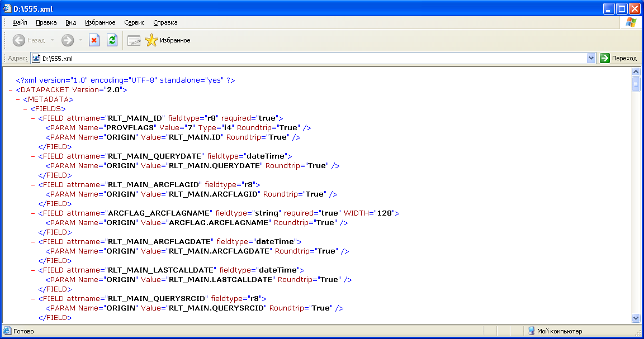Click the title bar document icon

[7, 8]
